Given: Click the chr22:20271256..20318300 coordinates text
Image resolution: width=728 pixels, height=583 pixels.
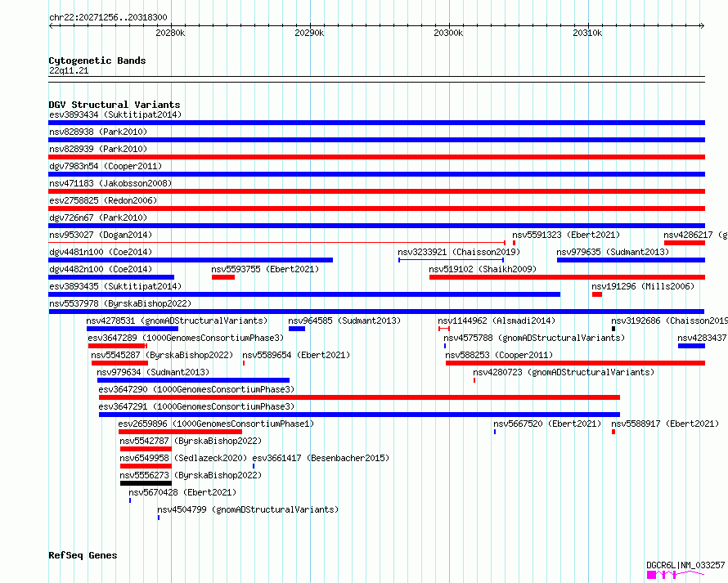Looking at the screenshot, I should 108,17.
